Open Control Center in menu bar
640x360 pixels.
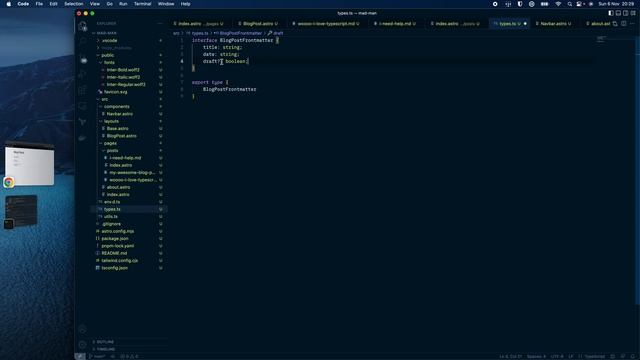(x=579, y=4)
